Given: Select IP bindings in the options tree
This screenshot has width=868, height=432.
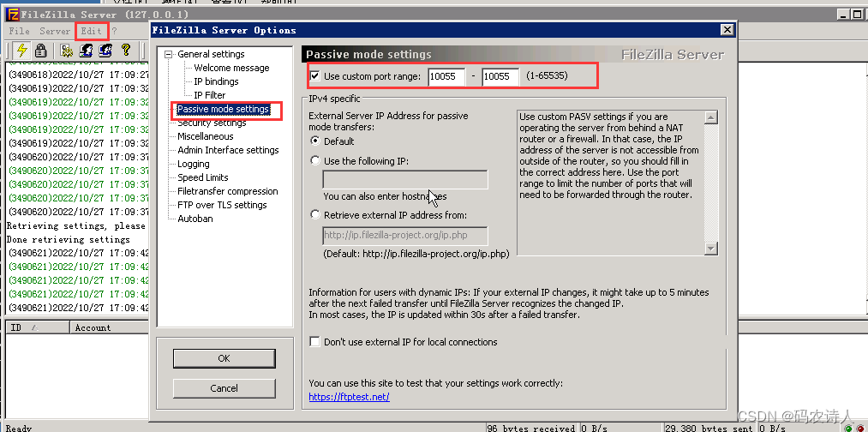Looking at the screenshot, I should 216,81.
